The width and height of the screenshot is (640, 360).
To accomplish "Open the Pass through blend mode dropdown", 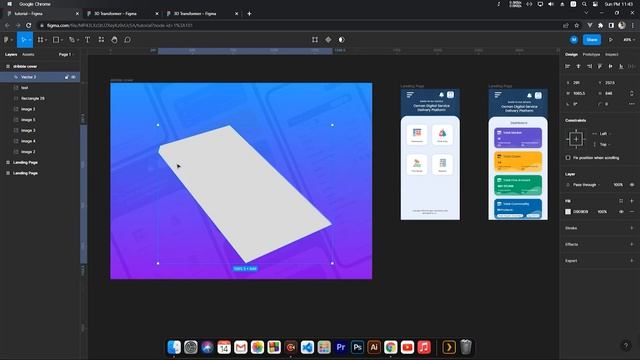I will point(587,185).
